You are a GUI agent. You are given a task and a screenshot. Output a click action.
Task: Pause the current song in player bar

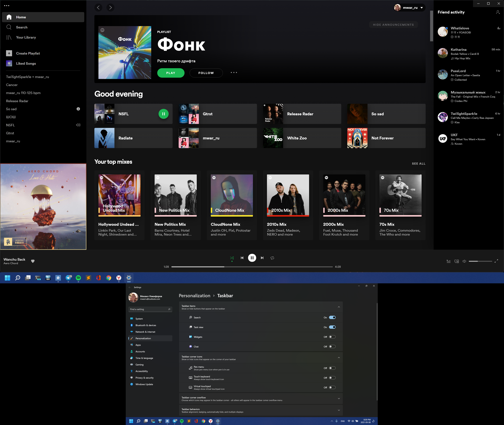(x=252, y=258)
